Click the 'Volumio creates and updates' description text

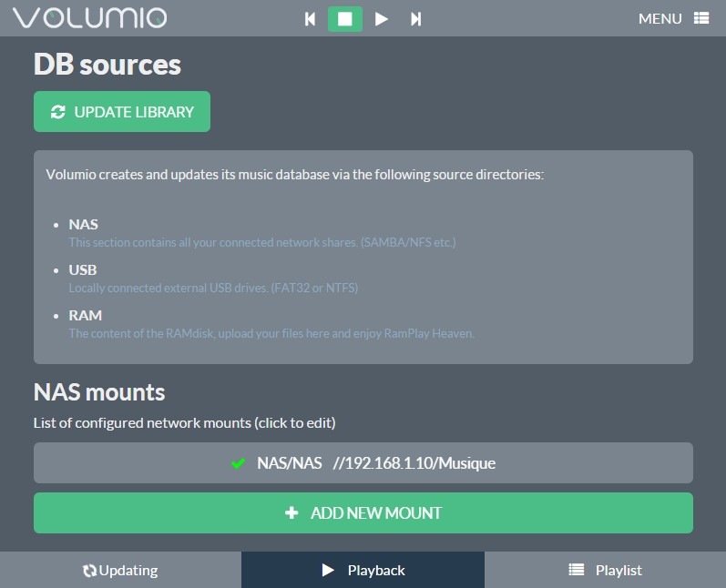294,175
